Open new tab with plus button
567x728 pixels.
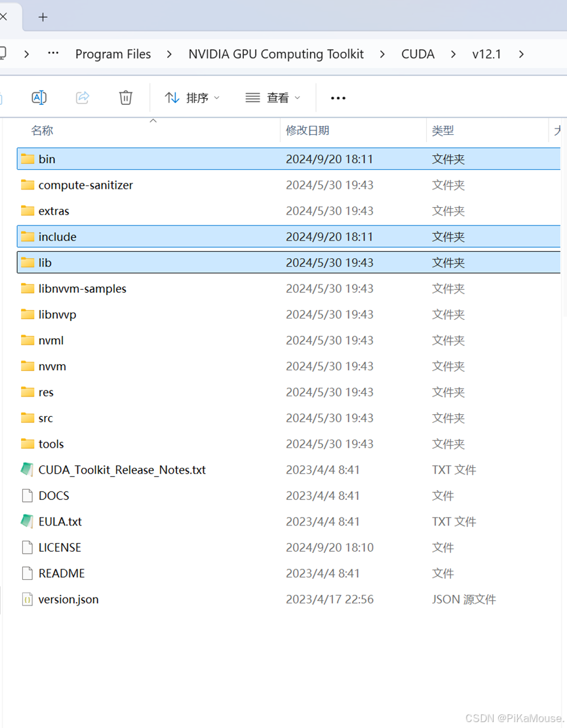click(x=43, y=17)
